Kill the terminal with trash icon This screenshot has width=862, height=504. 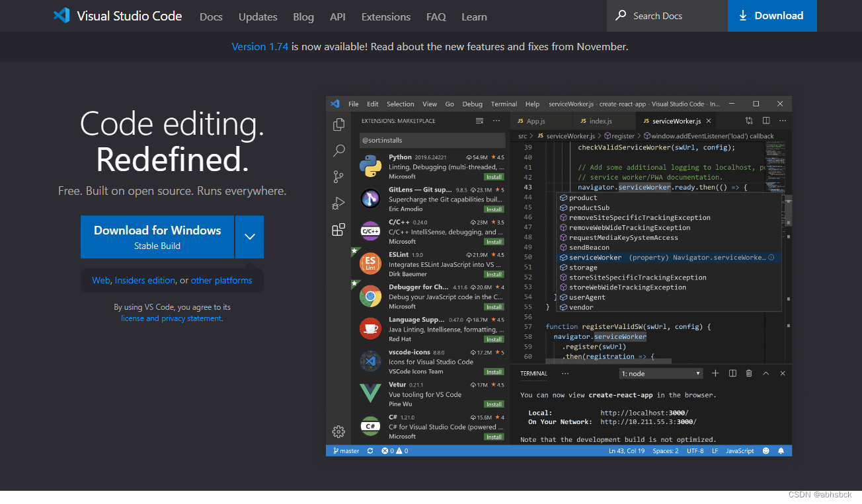coord(749,373)
